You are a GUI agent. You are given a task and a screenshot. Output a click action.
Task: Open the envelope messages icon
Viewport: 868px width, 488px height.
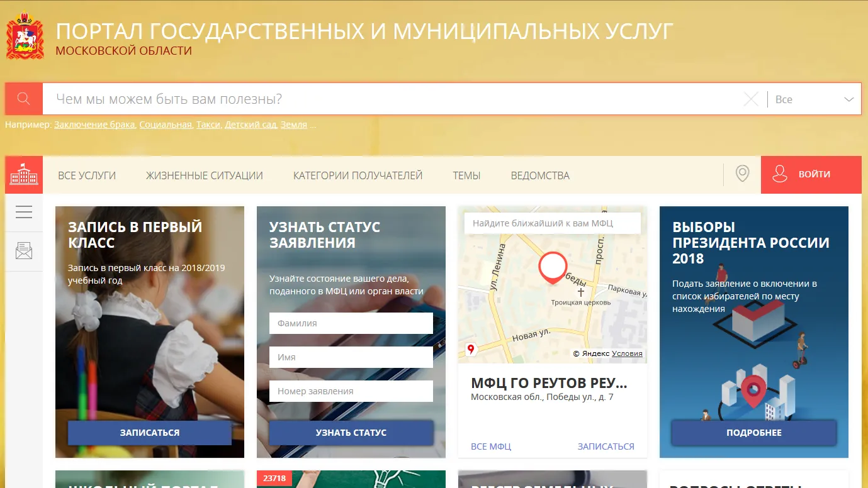coord(24,252)
